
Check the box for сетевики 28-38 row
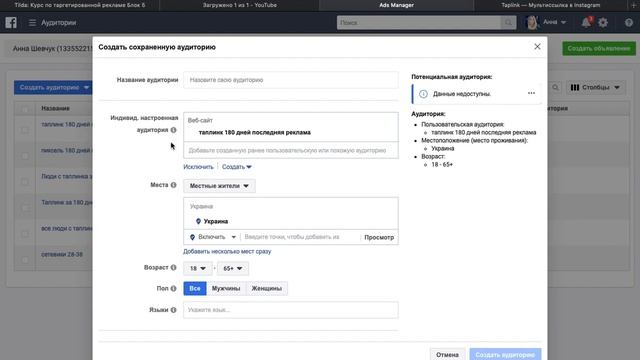coord(25,260)
